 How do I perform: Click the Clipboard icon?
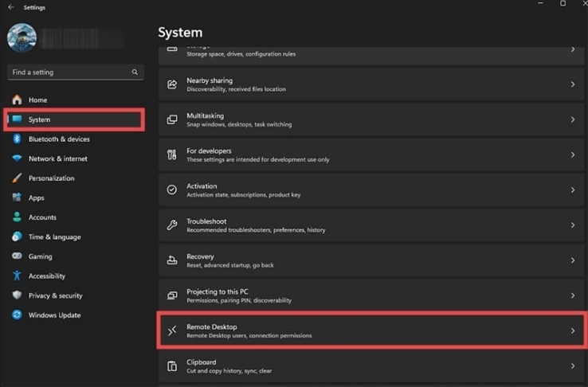pyautogui.click(x=172, y=366)
